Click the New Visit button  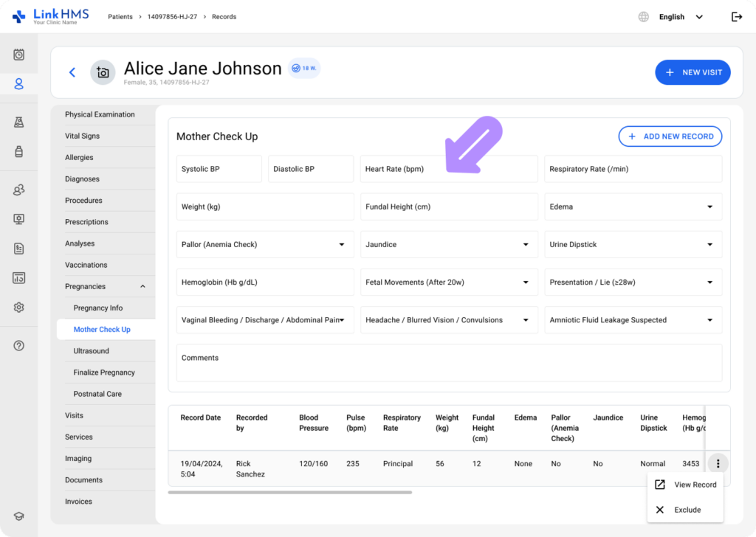[693, 72]
